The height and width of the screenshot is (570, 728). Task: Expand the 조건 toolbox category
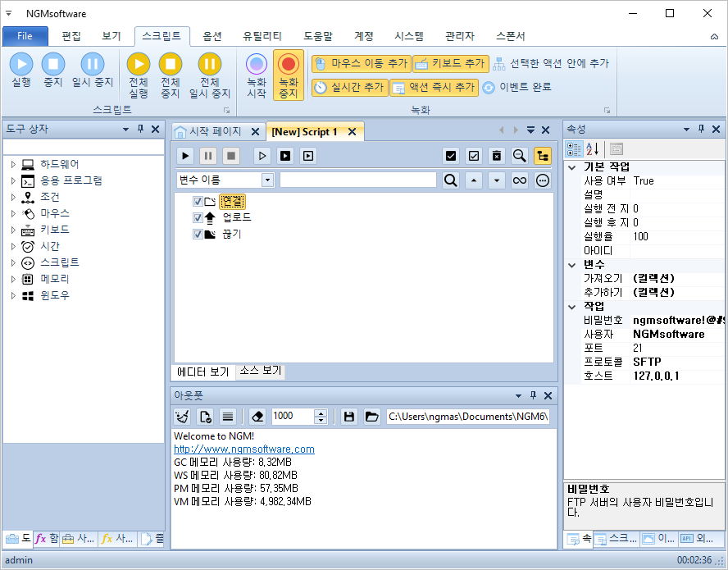13,197
